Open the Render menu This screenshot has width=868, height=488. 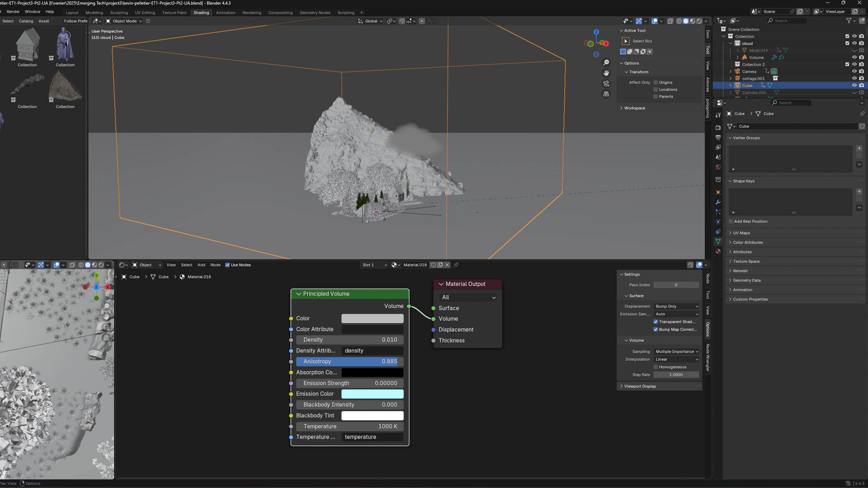point(13,12)
